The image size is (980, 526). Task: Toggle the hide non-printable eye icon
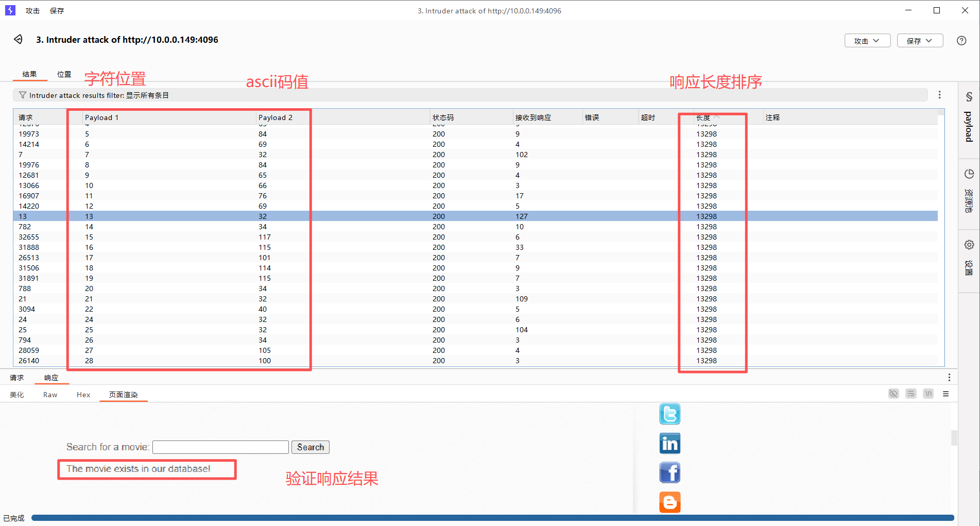pyautogui.click(x=893, y=394)
